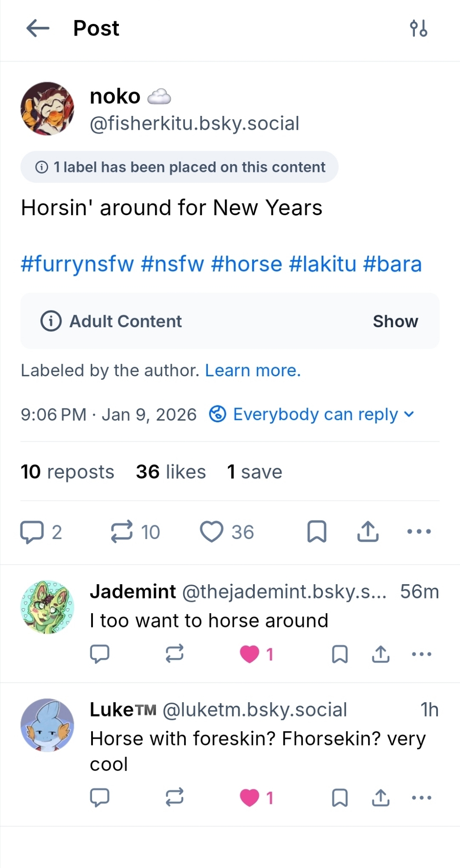This screenshot has height=868, width=460.
Task: Share the main post via share icon
Action: (x=368, y=532)
